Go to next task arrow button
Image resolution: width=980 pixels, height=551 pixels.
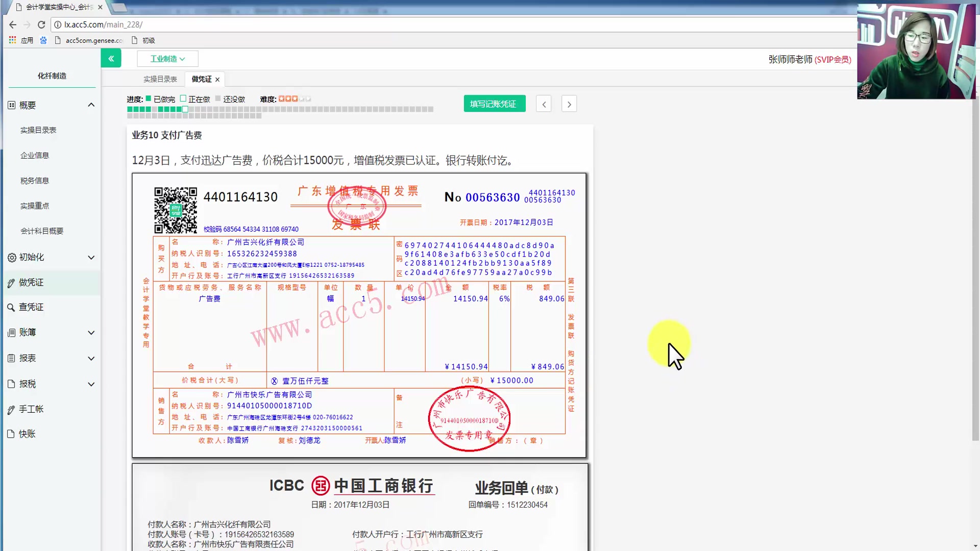tap(569, 104)
